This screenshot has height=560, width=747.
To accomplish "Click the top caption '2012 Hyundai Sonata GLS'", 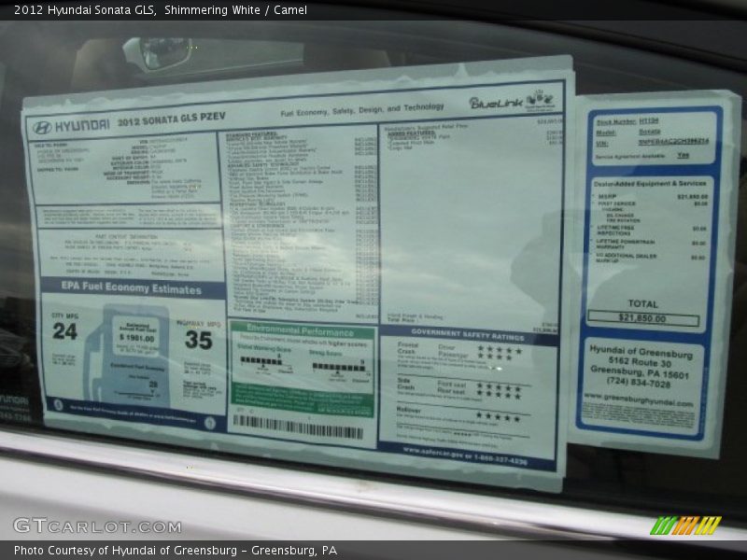I will click(85, 10).
